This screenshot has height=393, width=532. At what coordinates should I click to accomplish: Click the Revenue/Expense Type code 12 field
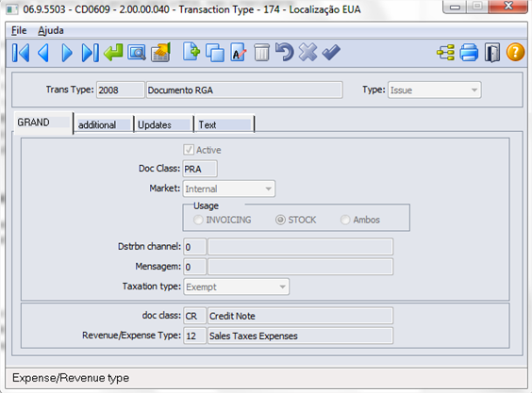194,336
